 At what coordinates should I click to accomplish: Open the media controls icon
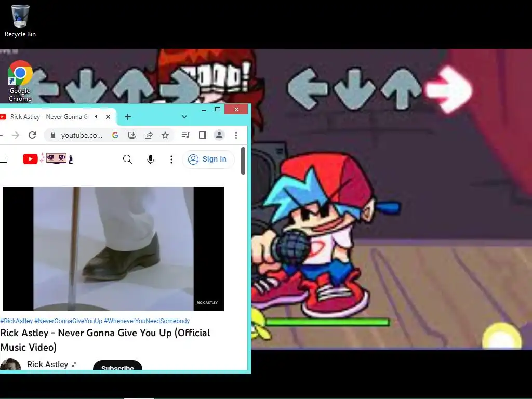185,135
